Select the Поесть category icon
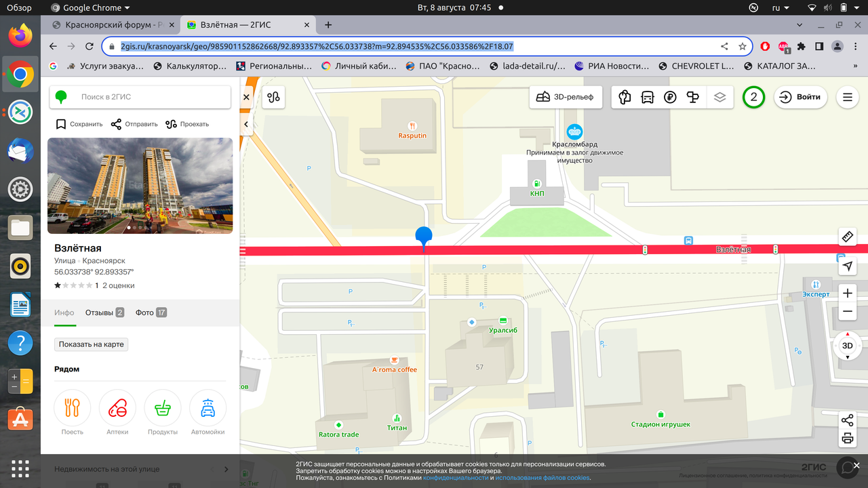This screenshot has height=488, width=868. point(72,407)
